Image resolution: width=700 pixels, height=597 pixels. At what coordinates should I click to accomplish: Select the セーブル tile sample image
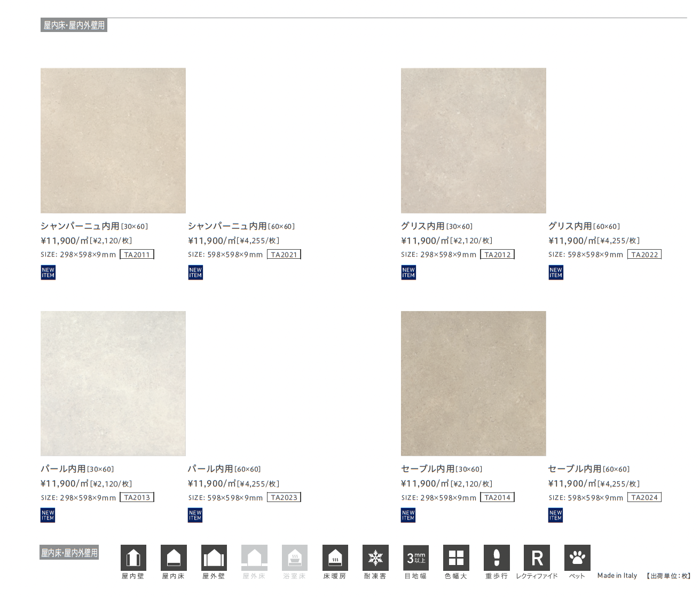(x=473, y=383)
